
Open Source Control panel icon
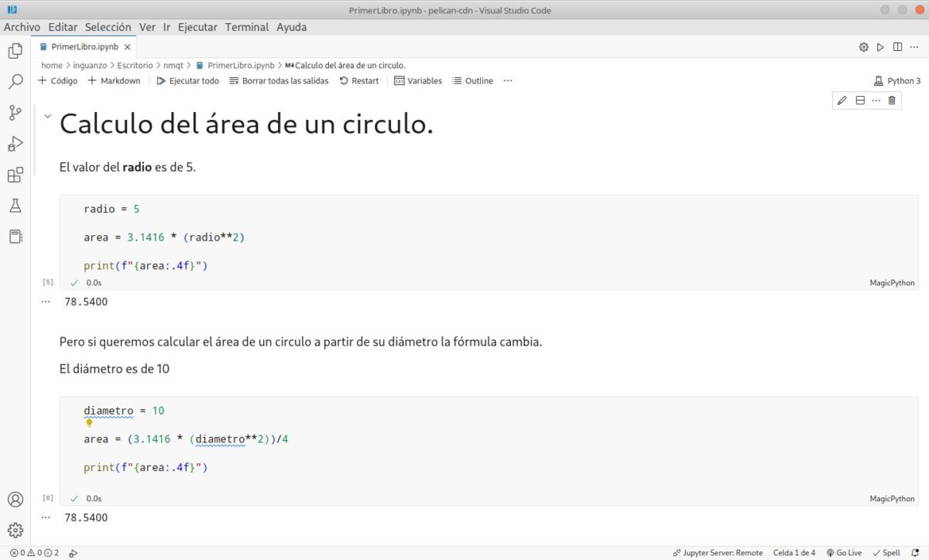click(16, 111)
